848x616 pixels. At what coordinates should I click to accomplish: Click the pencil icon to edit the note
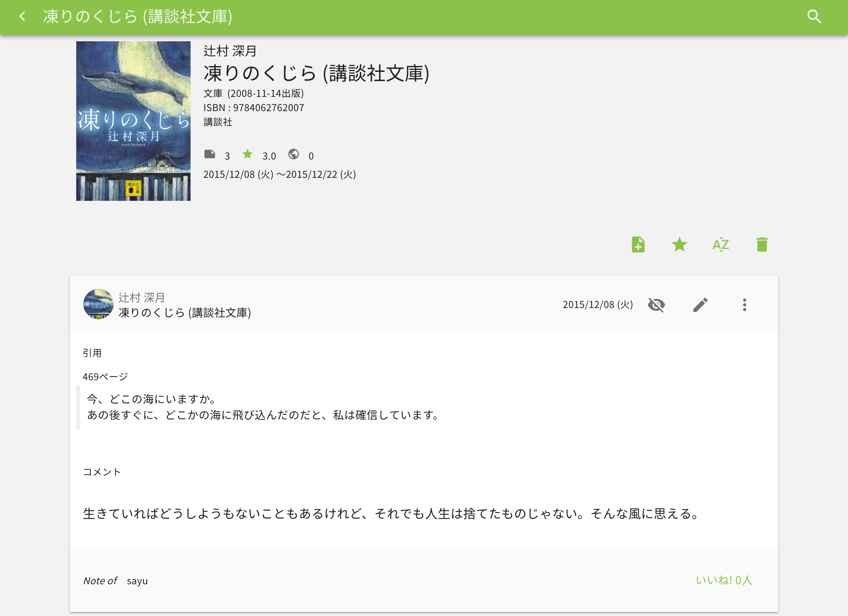(x=701, y=304)
